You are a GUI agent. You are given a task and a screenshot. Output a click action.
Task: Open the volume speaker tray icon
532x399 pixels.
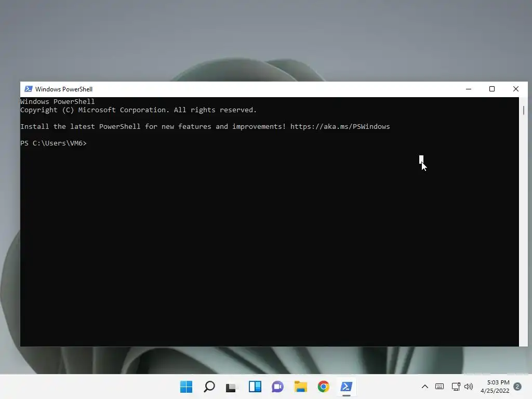point(469,387)
